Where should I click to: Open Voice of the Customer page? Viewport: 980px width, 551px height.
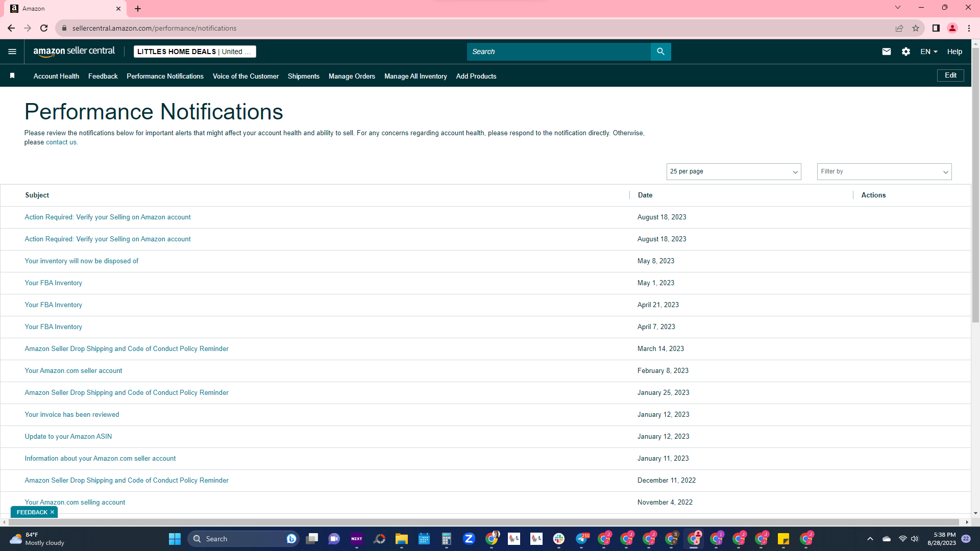click(246, 76)
